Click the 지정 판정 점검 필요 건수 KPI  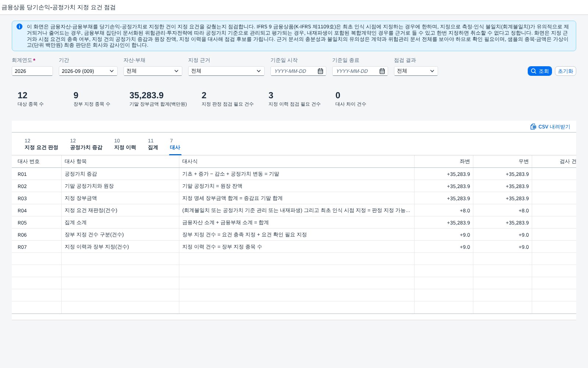coord(227,99)
